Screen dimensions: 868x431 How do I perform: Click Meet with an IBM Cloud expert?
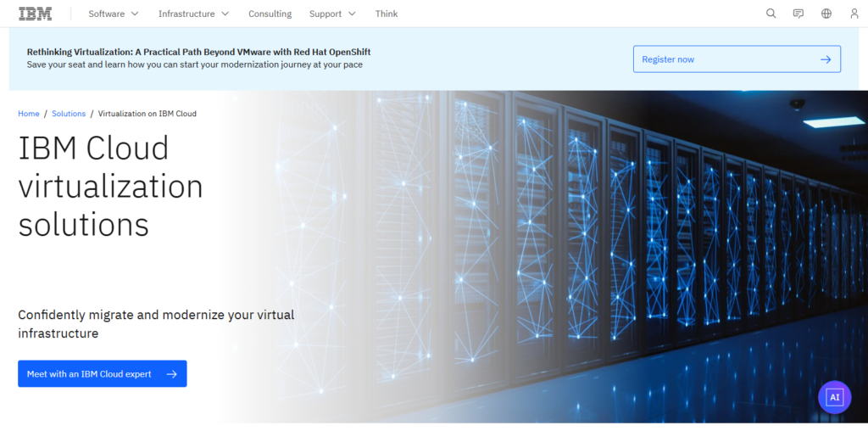(x=103, y=374)
